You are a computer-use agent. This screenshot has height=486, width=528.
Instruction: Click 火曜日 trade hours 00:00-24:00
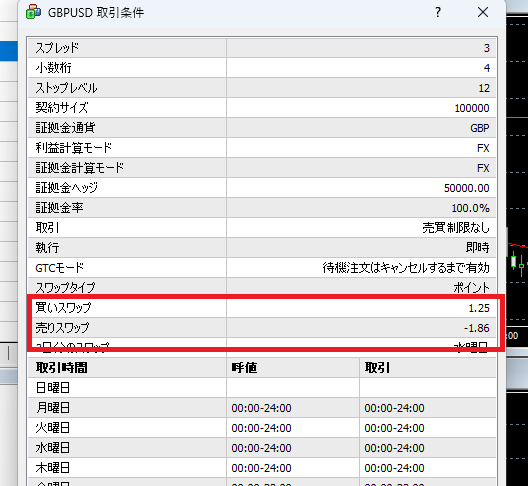[x=394, y=428]
